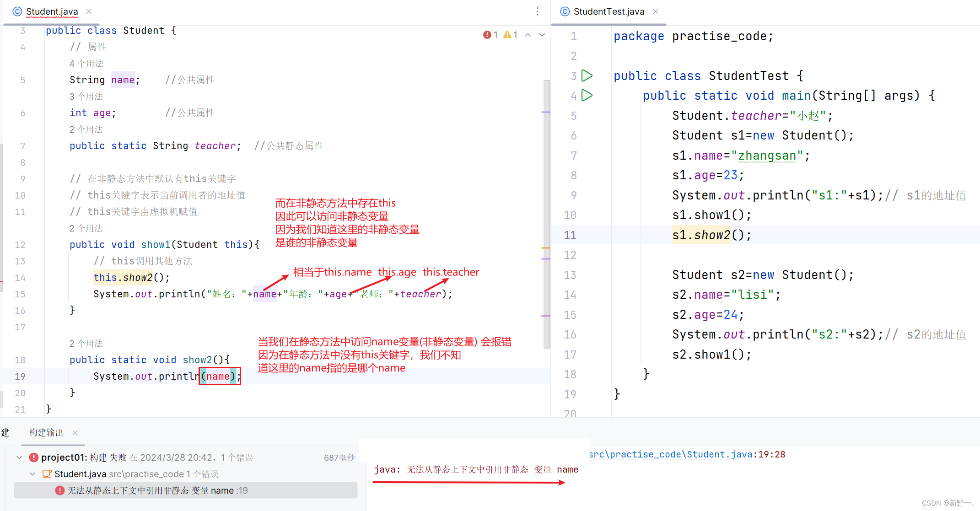Select the 构建输出 tab in the build panel
Image resolution: width=980 pixels, height=511 pixels.
pyautogui.click(x=46, y=433)
